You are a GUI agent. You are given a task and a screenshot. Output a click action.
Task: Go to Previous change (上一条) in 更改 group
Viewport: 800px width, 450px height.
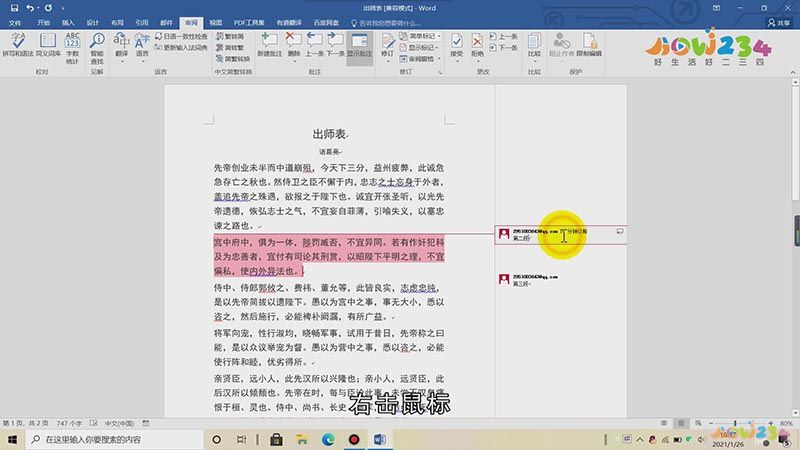click(x=504, y=36)
